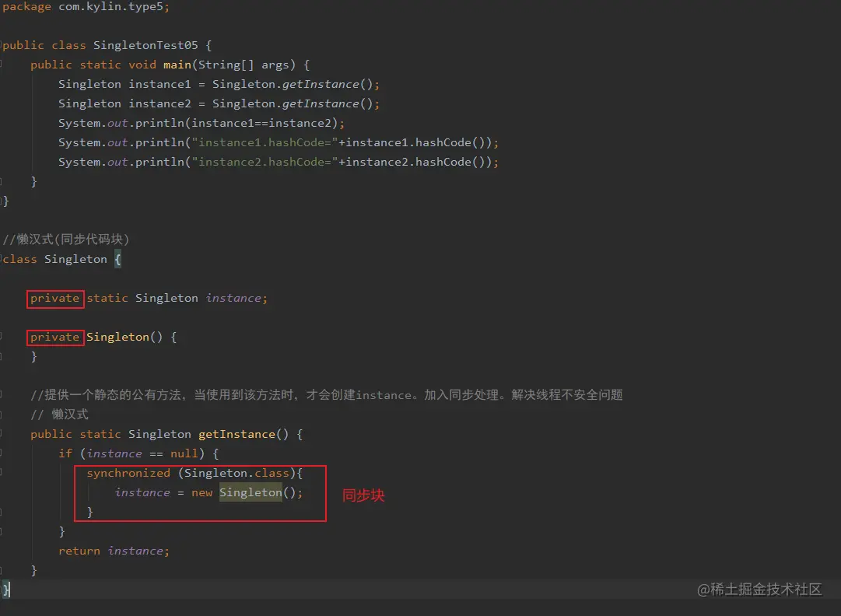This screenshot has width=841, height=616.
Task: Click the long comment starting "//提供一个静态的公有方法"
Action: tap(327, 395)
